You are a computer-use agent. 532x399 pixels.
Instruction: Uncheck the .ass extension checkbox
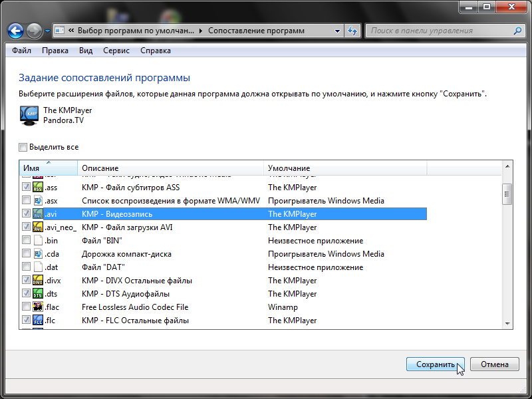26,187
